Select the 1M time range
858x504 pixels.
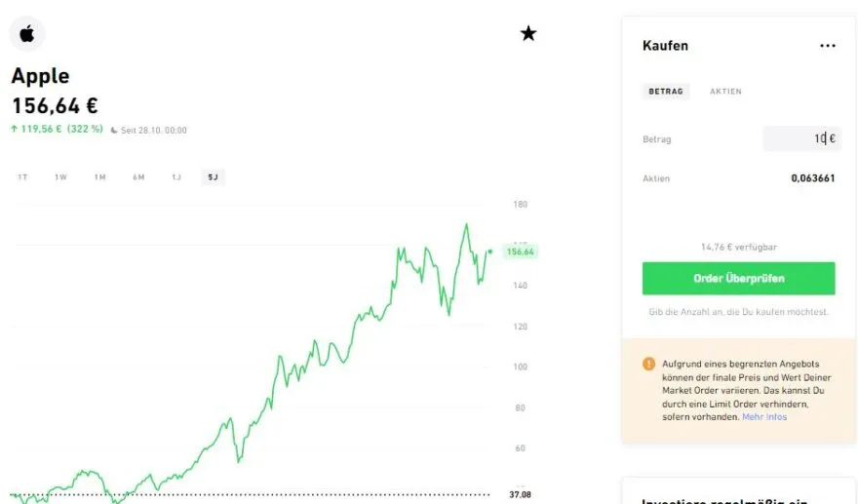click(99, 177)
